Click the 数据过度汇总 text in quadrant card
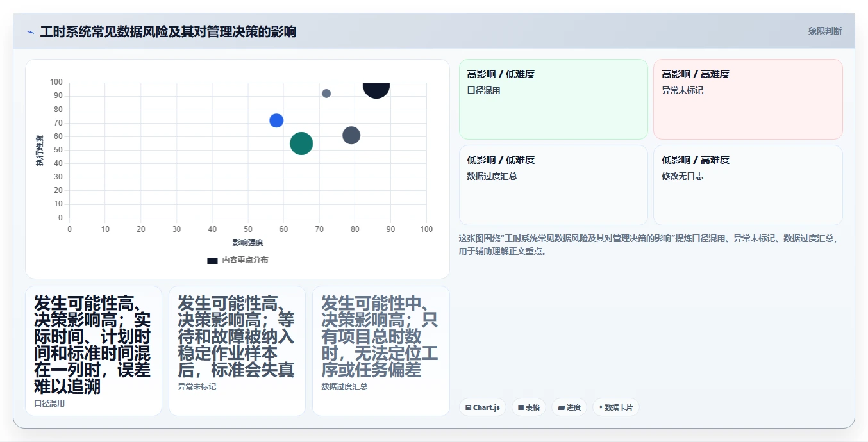 click(x=492, y=176)
